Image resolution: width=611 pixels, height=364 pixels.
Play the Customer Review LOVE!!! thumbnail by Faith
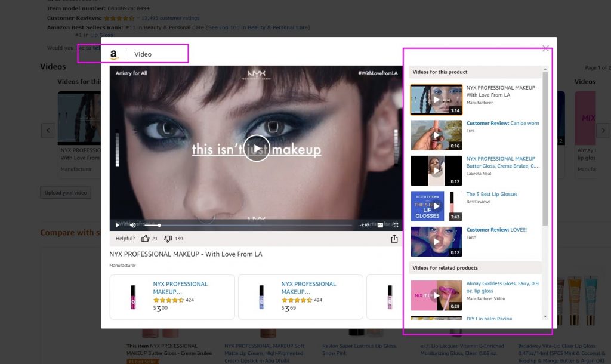(x=436, y=242)
